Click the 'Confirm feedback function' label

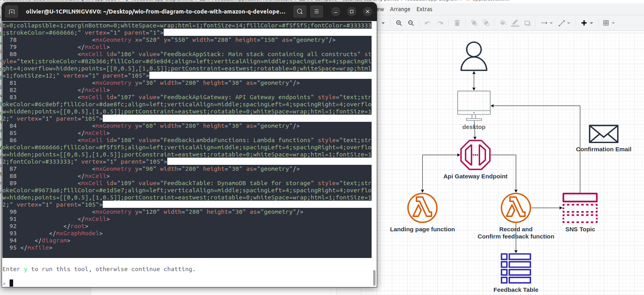[x=516, y=236]
